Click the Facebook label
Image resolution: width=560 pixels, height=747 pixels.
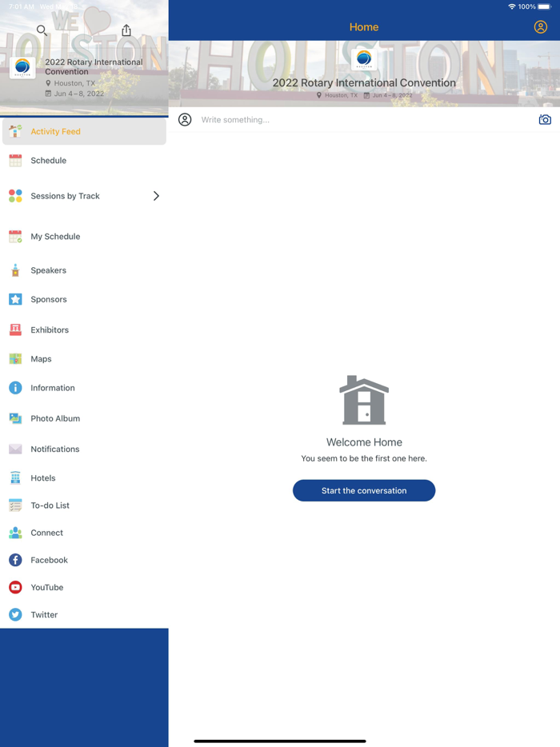(49, 560)
